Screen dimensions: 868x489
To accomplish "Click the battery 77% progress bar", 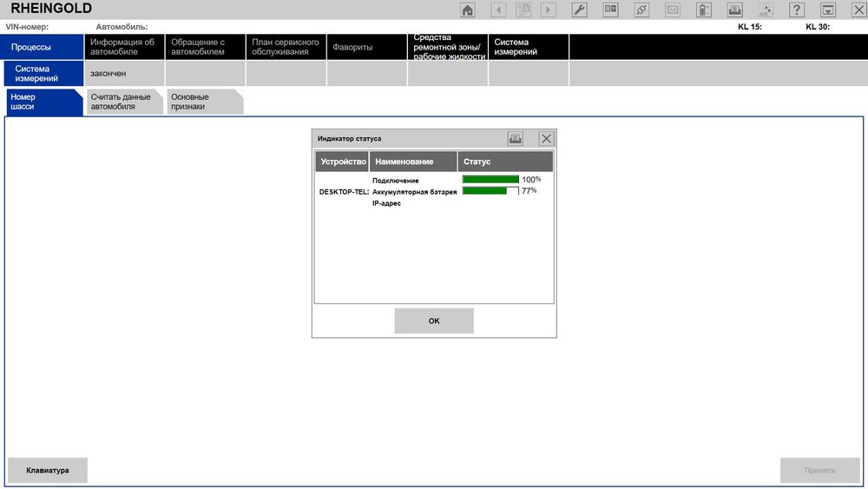I will click(x=490, y=190).
